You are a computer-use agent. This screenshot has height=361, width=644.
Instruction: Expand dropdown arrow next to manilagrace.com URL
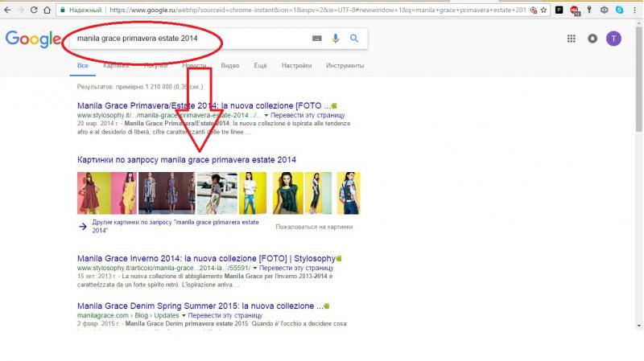[x=184, y=315]
